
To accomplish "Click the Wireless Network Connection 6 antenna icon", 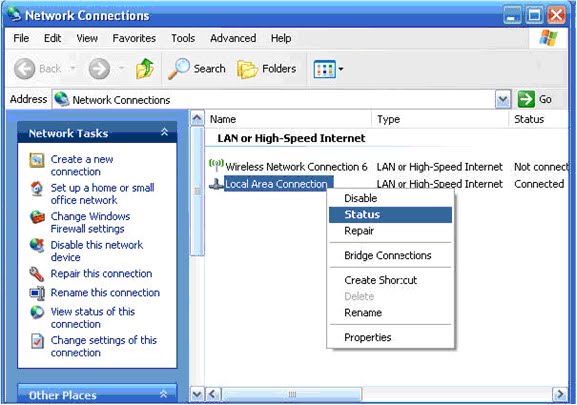I will tap(216, 165).
